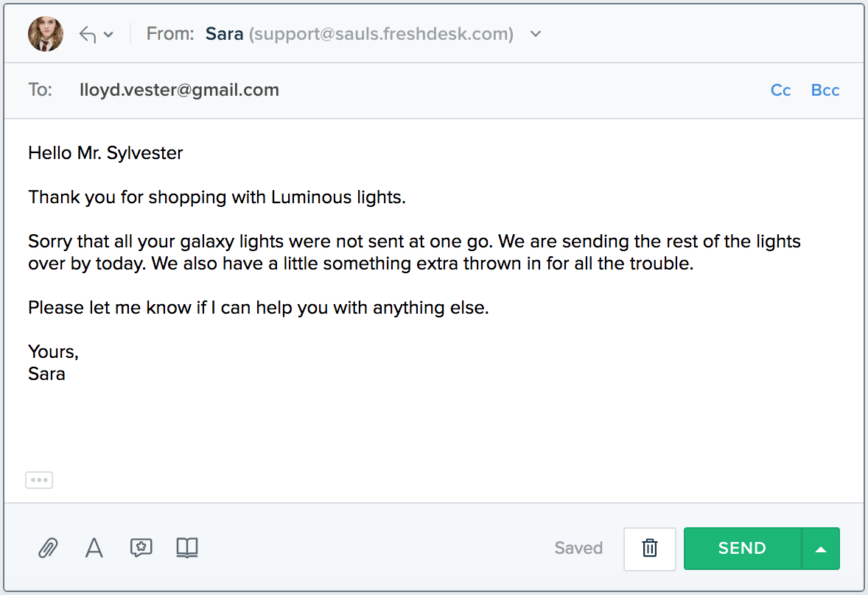Click the reply arrow icon

88,35
